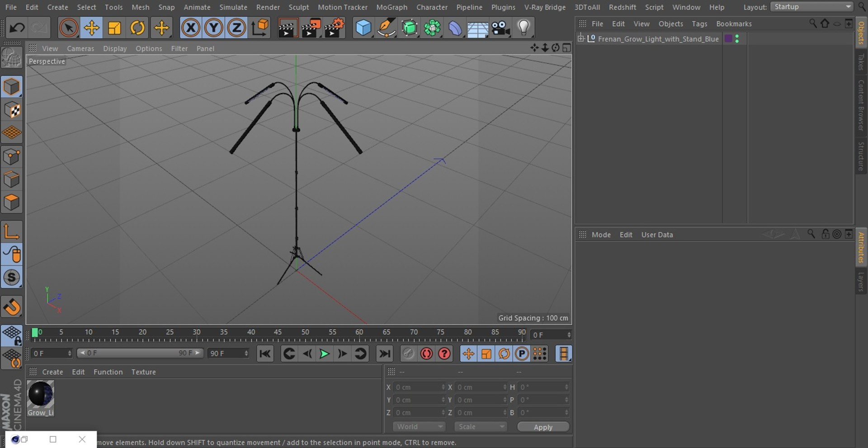This screenshot has width=868, height=448.
Task: Play animation forward
Action: (324, 354)
